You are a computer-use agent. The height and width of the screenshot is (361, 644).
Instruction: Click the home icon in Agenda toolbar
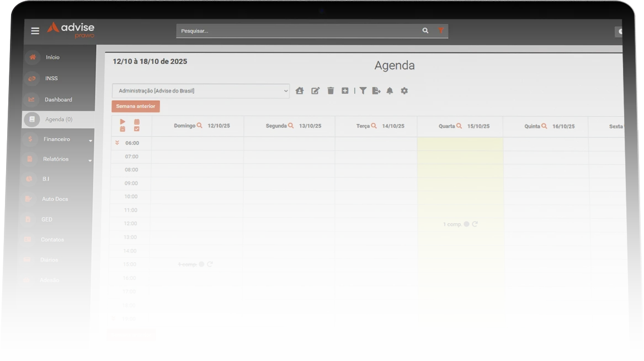pyautogui.click(x=300, y=91)
